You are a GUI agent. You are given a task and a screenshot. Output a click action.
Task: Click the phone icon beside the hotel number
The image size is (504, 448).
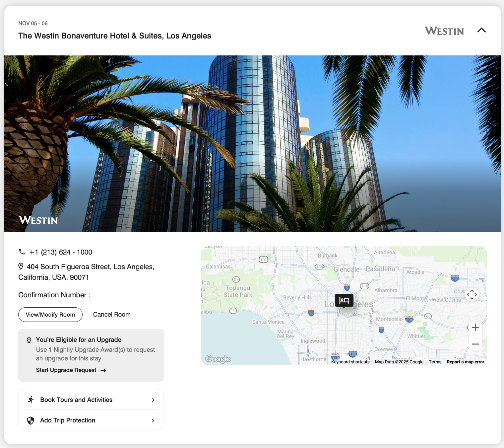click(x=22, y=252)
